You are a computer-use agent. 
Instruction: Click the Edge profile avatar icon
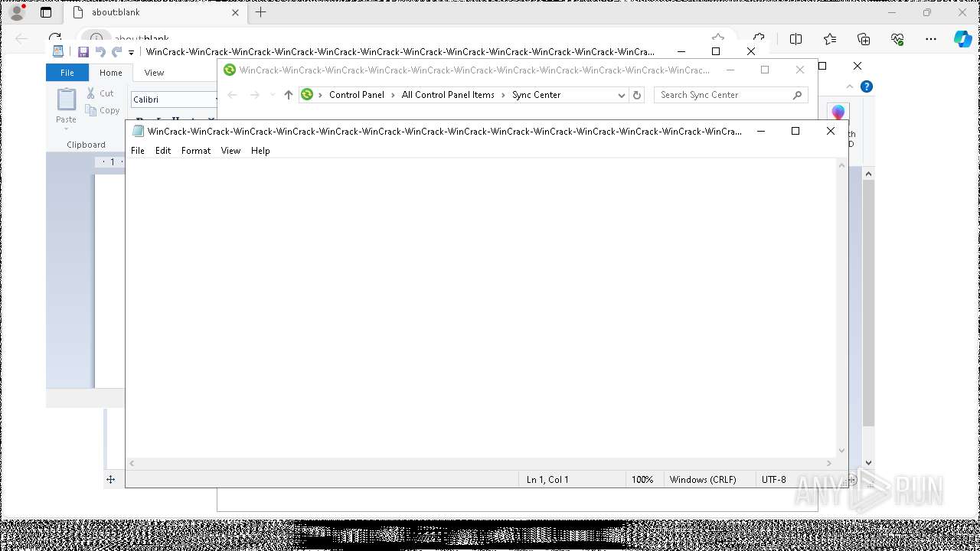[17, 12]
